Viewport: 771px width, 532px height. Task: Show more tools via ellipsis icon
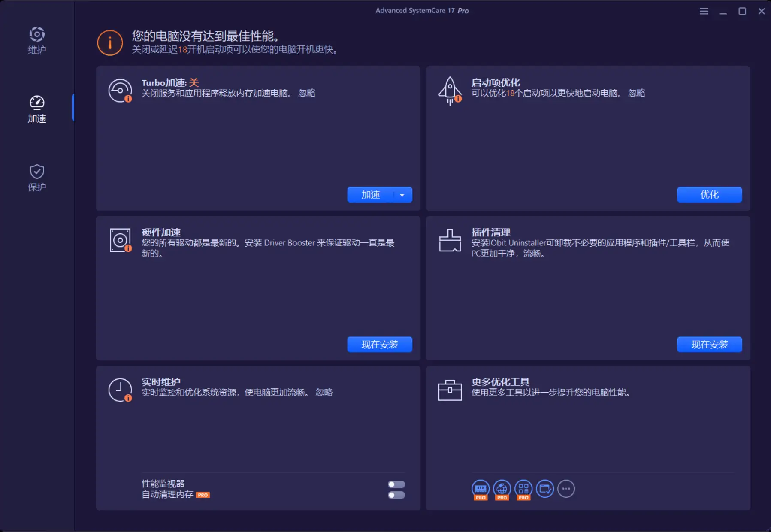(x=566, y=489)
